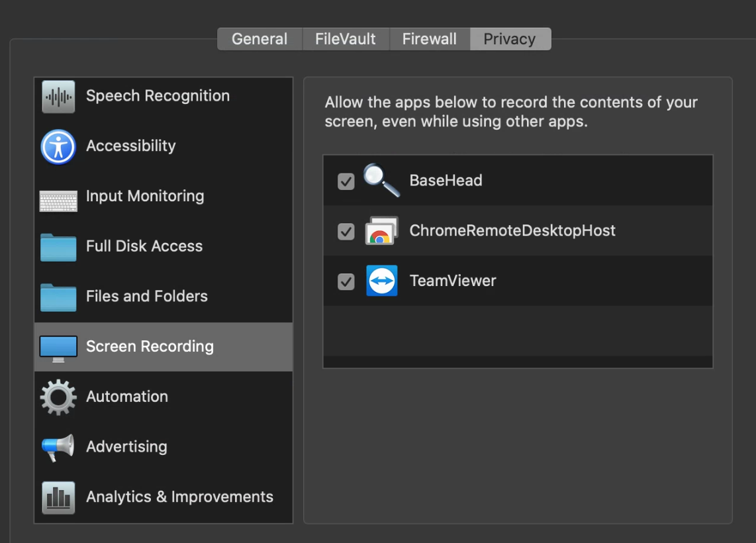This screenshot has height=543, width=756.
Task: Select the Accessibility label in the sidebar
Action: click(x=130, y=146)
